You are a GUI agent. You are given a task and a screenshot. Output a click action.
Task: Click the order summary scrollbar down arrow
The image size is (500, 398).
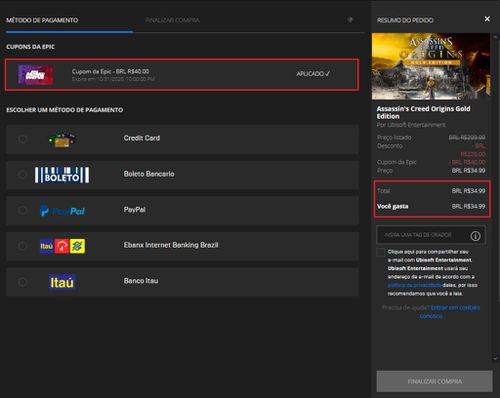tap(495, 359)
